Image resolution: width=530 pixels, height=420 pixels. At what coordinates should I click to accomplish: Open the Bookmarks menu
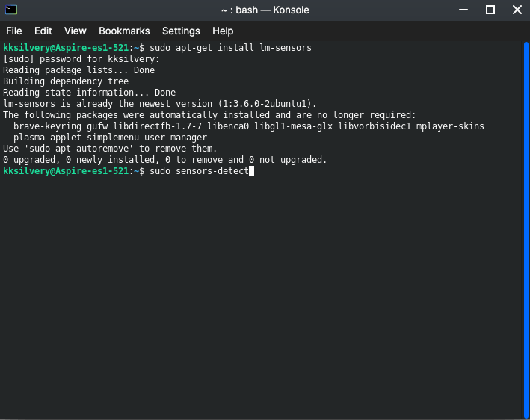click(x=124, y=31)
